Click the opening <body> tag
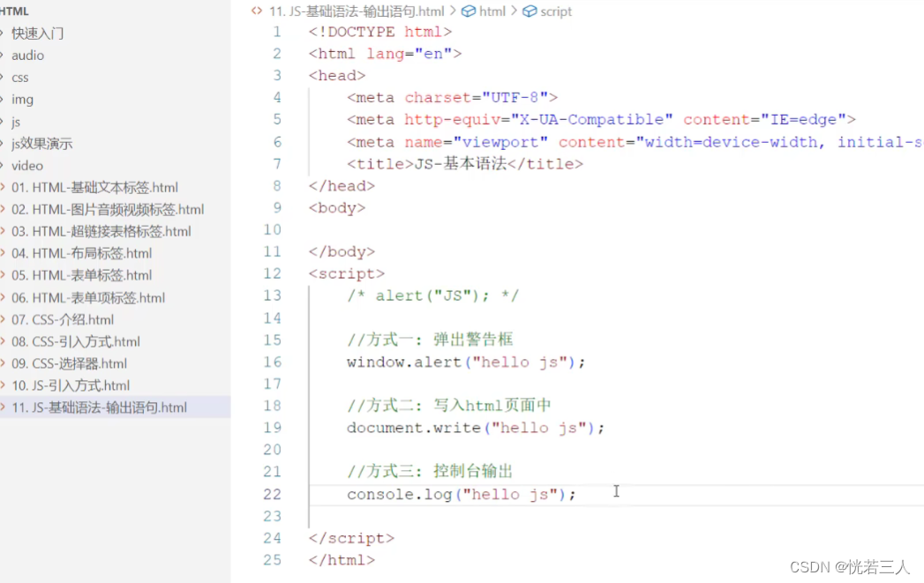924x583 pixels. (x=337, y=208)
